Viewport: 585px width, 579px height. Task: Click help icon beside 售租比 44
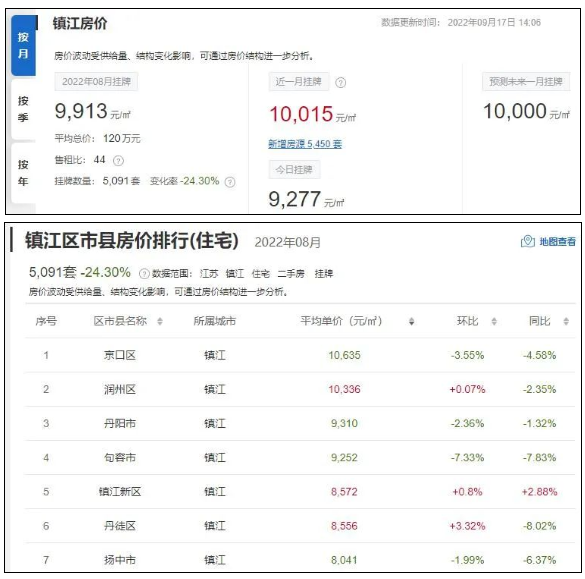[x=118, y=161]
